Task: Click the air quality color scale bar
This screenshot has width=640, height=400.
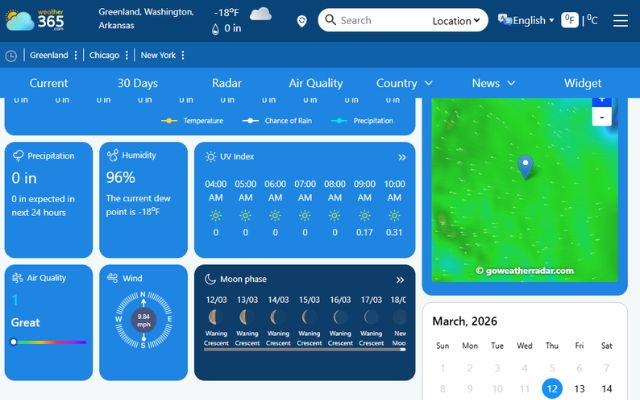Action: coord(49,342)
